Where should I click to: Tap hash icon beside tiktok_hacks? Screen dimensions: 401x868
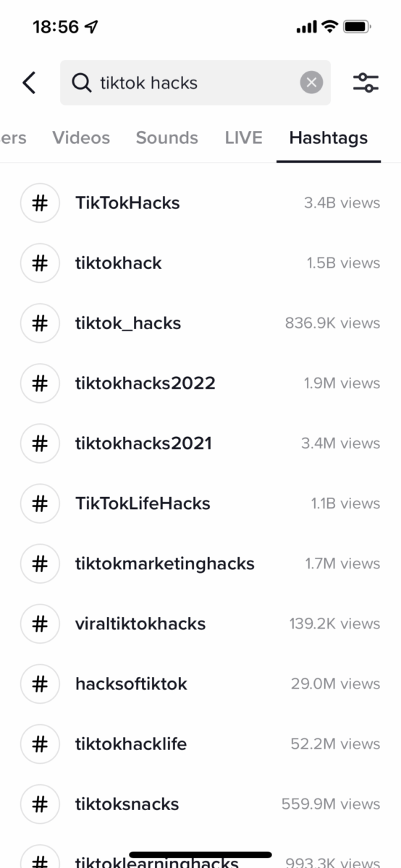coord(41,323)
